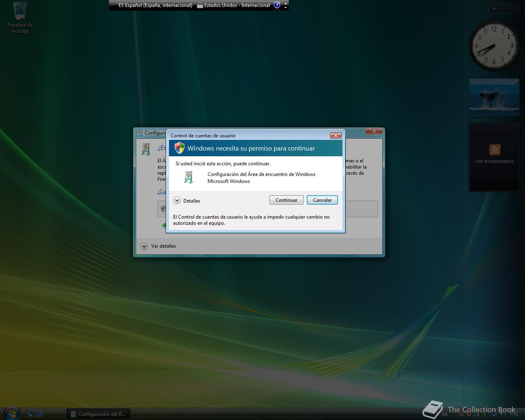Click the "Windows necesita su permiso para continuar" heading
Image resolution: width=525 pixels, height=420 pixels.
251,148
